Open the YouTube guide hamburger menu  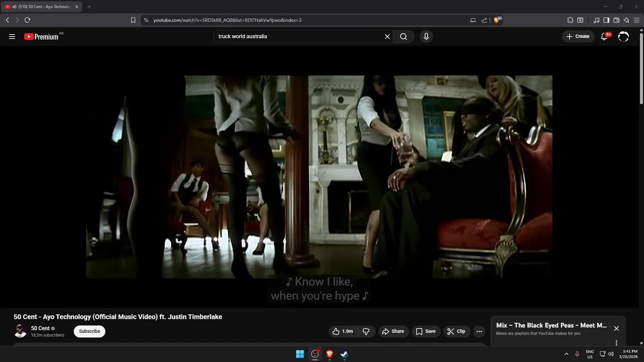click(12, 36)
